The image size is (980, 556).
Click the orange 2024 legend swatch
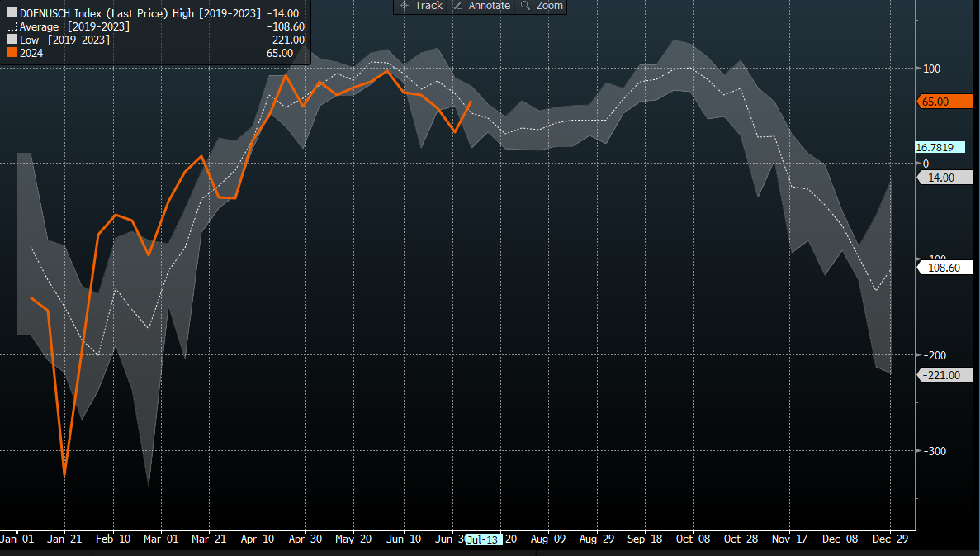[12, 53]
